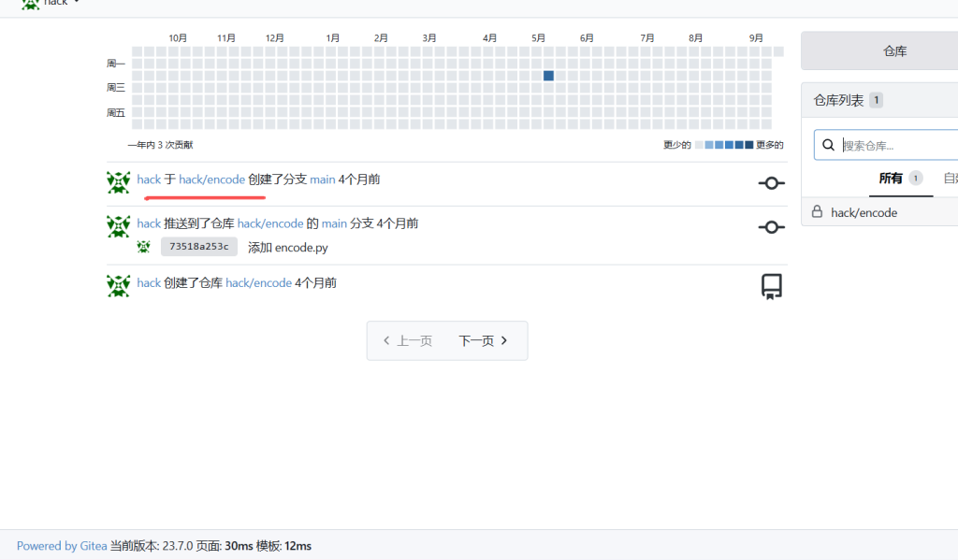Viewport: 958px width, 560px height.
Task: Click the magnifier icon in the repository search box
Action: pos(828,145)
